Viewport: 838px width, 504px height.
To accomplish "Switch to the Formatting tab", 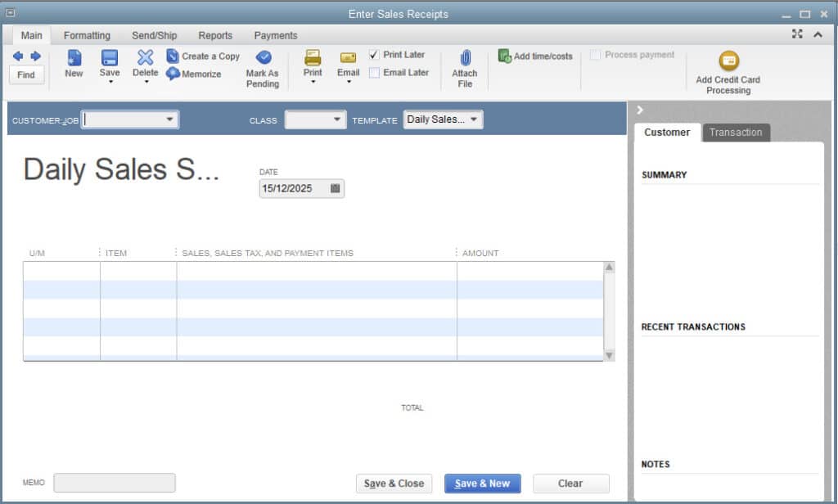I will point(87,35).
